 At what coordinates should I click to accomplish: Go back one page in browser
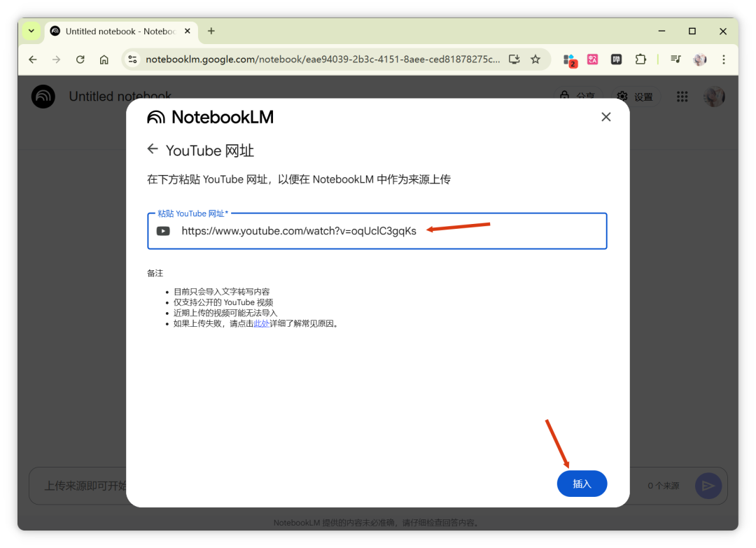tap(33, 59)
